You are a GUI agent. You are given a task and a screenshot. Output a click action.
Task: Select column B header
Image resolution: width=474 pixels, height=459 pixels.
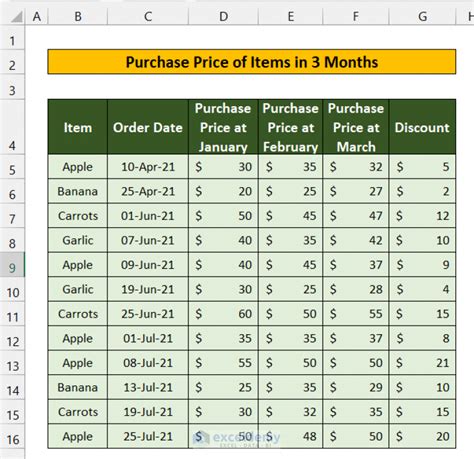point(78,16)
